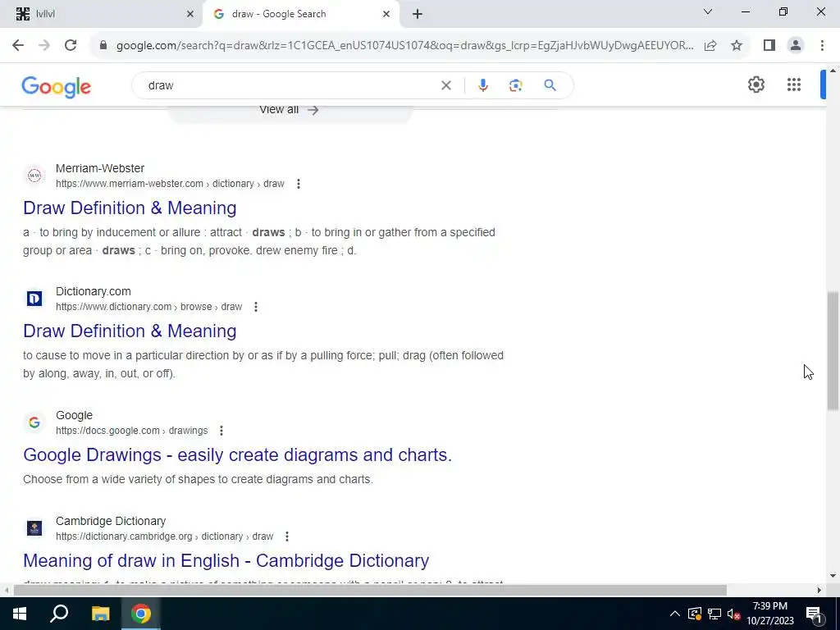Click the View all button
This screenshot has width=840, height=630.
click(x=290, y=111)
